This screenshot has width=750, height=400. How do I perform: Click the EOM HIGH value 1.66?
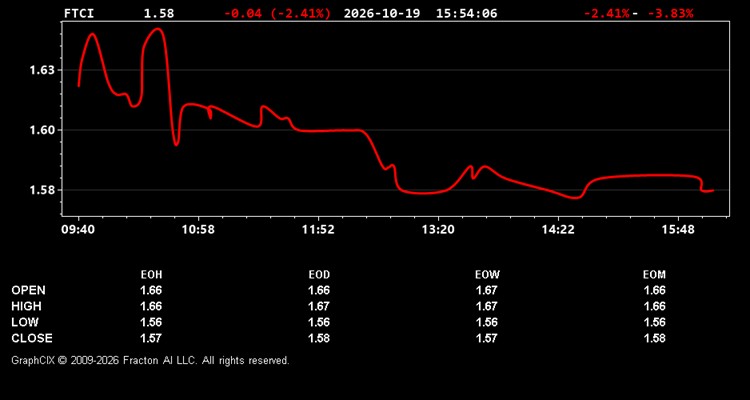point(654,306)
